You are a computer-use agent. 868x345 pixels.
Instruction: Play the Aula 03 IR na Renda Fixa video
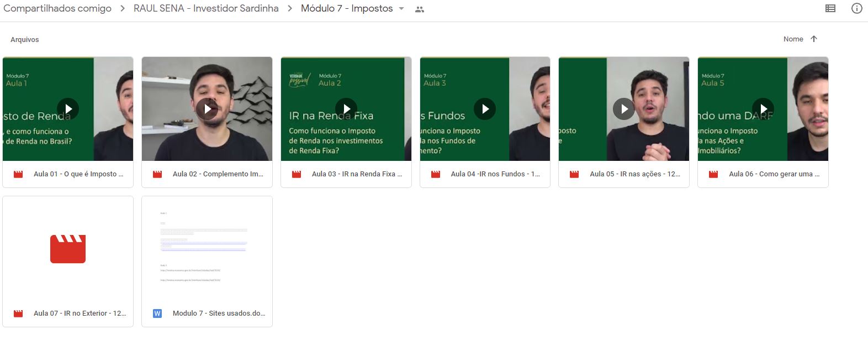[x=346, y=109]
